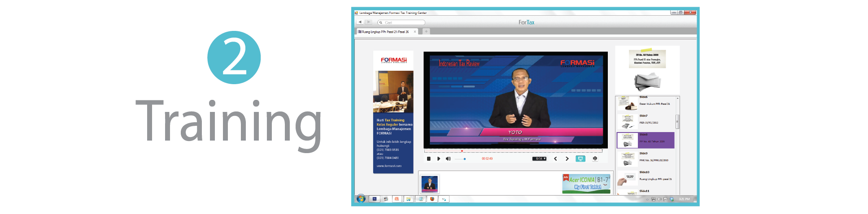
Task: Click the print icon
Action: point(595,158)
